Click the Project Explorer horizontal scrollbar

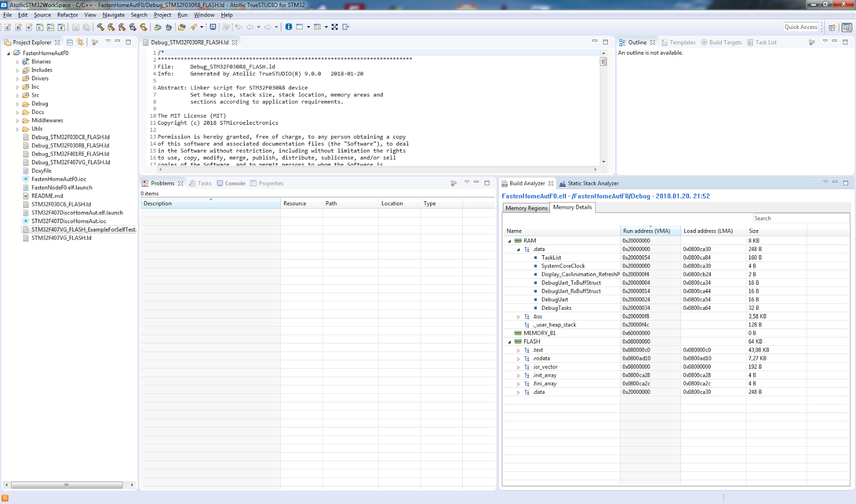coord(67,485)
